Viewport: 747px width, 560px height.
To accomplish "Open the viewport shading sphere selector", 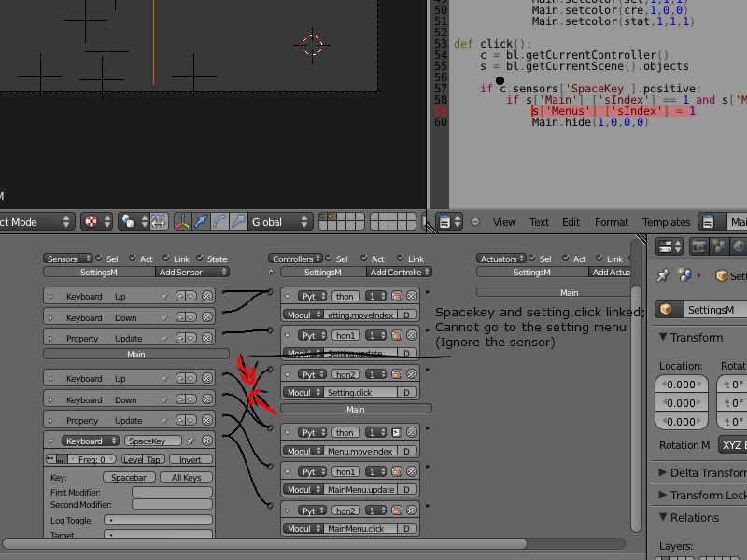I will point(97,221).
